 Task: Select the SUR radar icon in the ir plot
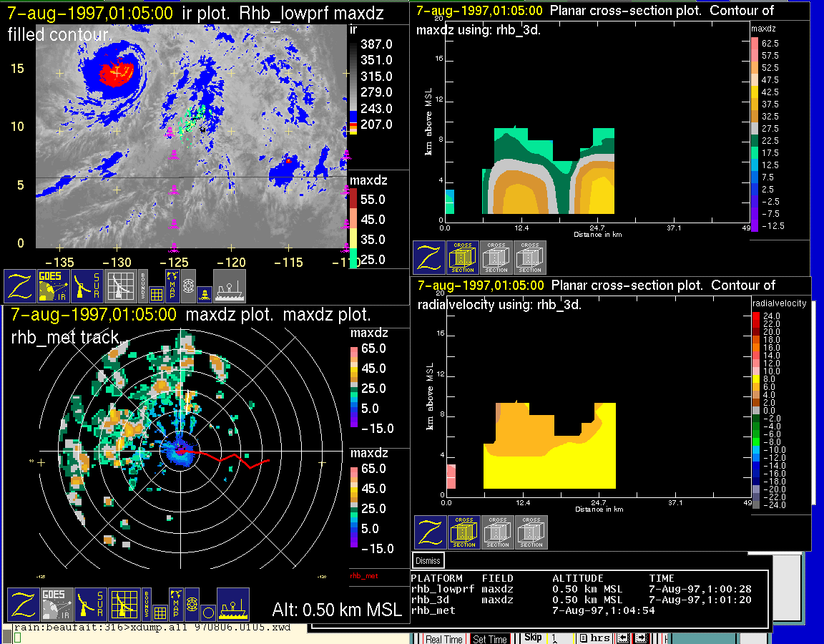[x=87, y=286]
